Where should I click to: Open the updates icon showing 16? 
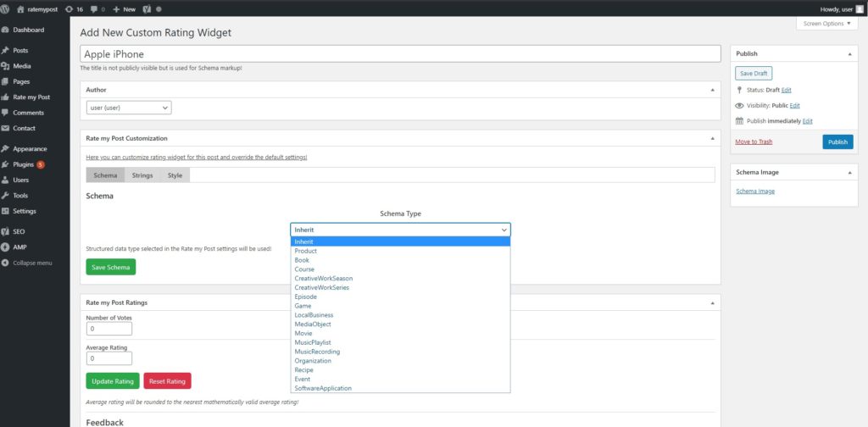(x=70, y=8)
